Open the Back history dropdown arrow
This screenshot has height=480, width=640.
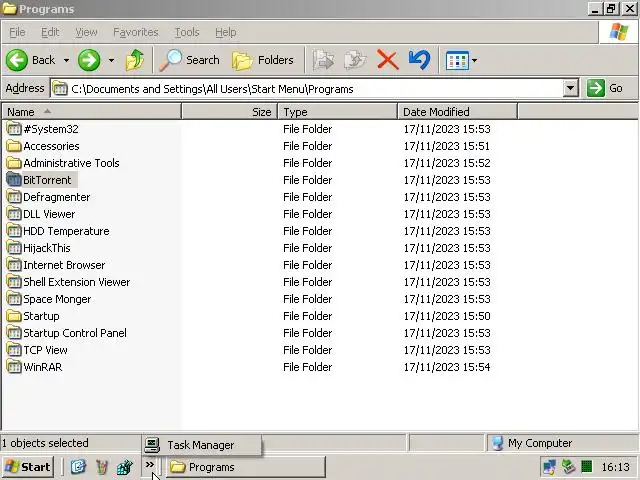click(x=67, y=60)
